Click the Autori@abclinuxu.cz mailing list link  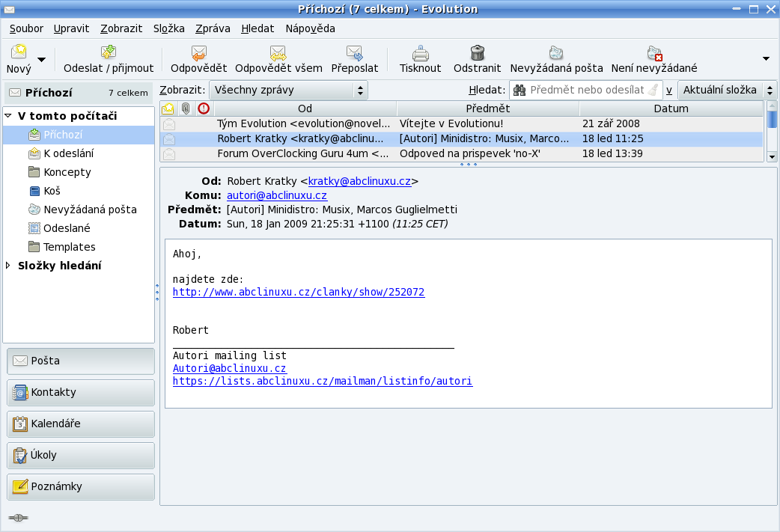pyautogui.click(x=229, y=368)
